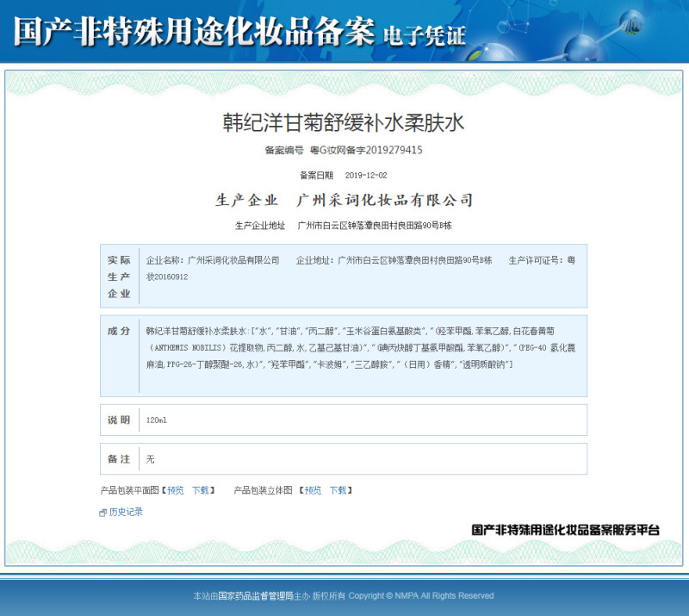Click filing date 2019-12-02
689x616 pixels.
(x=366, y=176)
